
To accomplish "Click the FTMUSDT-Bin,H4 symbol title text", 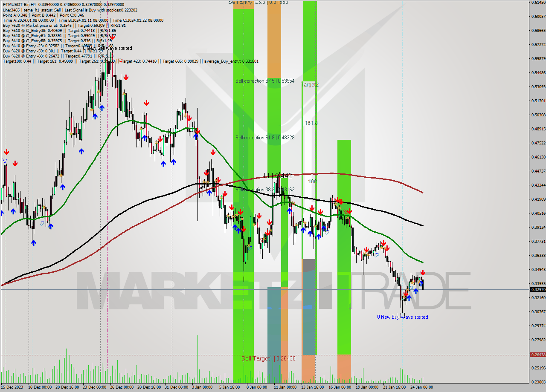I will click(20, 4).
